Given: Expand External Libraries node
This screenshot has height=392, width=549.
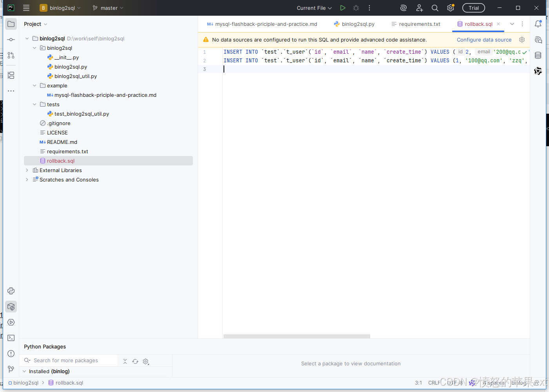Looking at the screenshot, I should point(27,170).
